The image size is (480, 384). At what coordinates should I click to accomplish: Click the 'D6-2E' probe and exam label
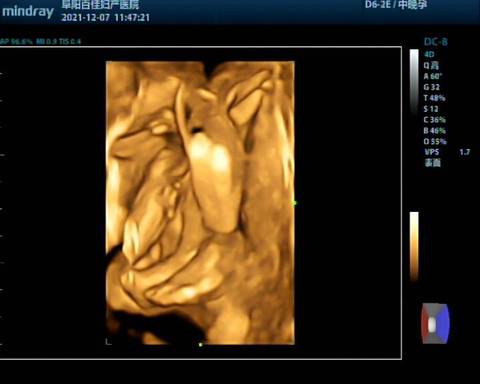[396, 5]
